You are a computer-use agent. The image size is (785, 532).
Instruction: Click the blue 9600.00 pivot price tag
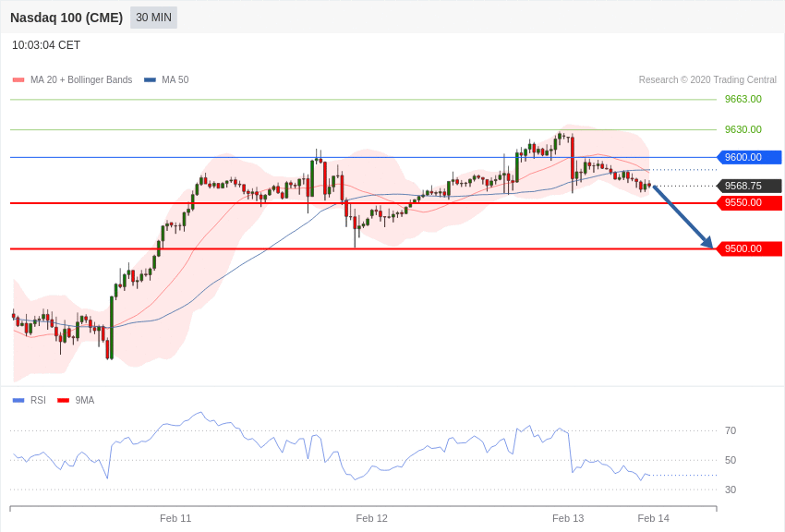tap(750, 157)
